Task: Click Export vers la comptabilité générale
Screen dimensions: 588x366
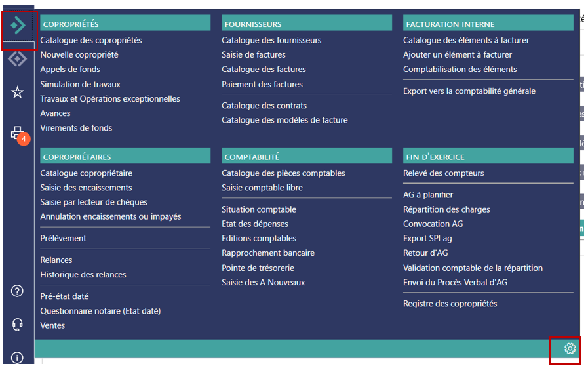Action: 469,91
